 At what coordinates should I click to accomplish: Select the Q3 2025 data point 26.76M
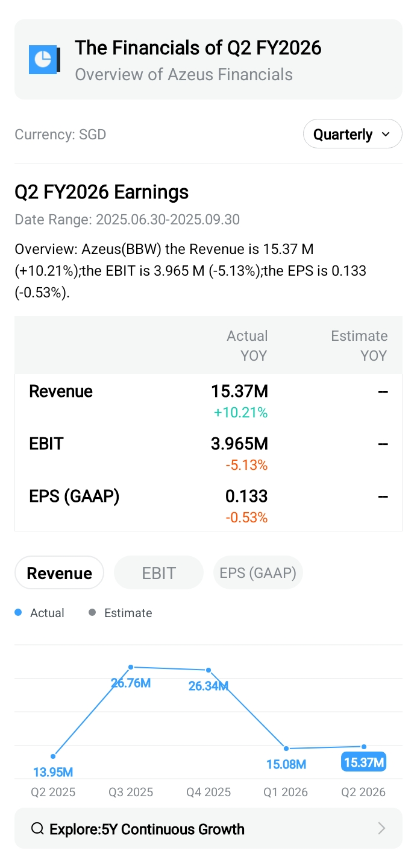tap(131, 667)
